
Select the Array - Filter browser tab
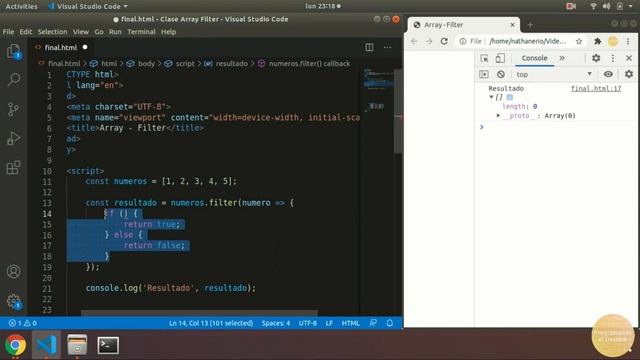point(463,25)
